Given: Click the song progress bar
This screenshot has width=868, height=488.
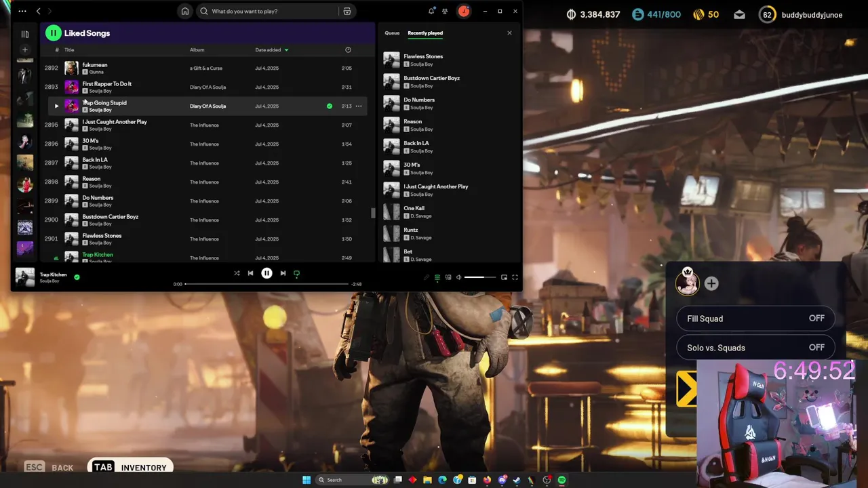Looking at the screenshot, I should 267,284.
